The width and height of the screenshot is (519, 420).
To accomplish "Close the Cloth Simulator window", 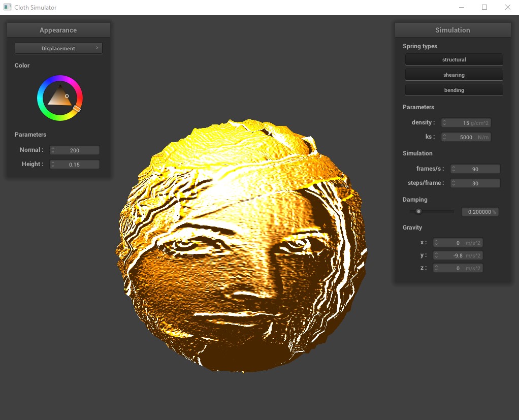I will tap(507, 7).
